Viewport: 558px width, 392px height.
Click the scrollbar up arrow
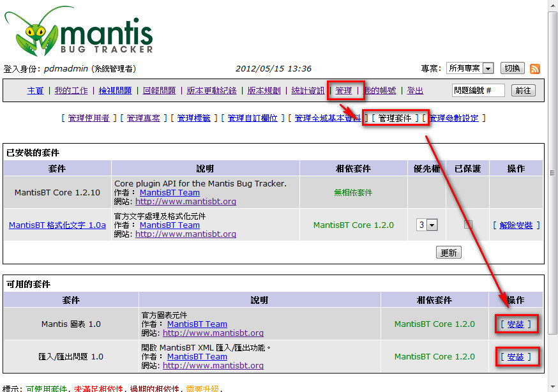[x=552, y=4]
